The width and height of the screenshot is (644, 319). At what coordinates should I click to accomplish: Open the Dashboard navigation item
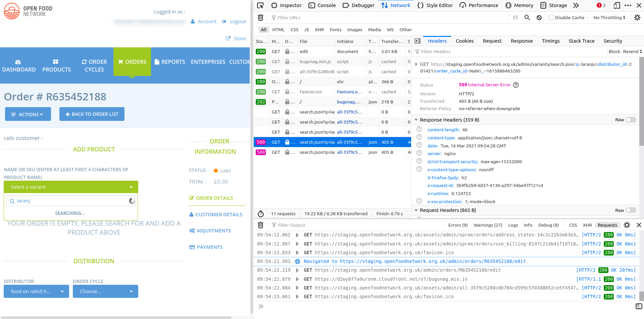(19, 66)
